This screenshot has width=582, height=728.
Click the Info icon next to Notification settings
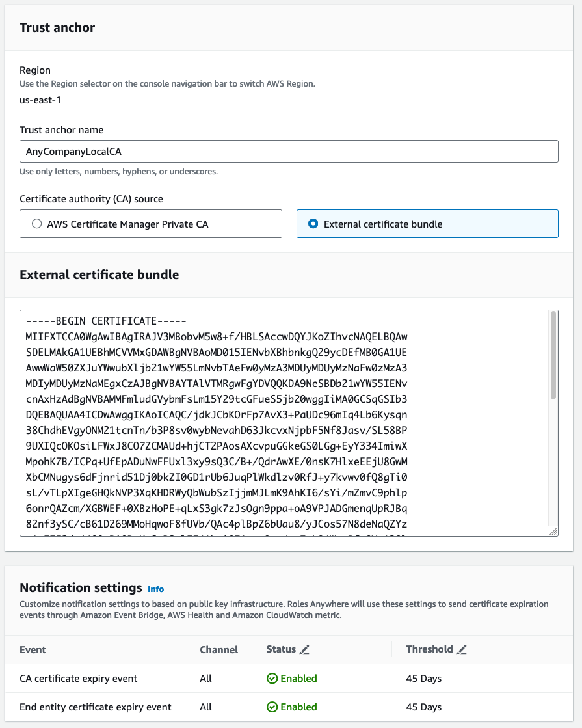[x=156, y=589]
